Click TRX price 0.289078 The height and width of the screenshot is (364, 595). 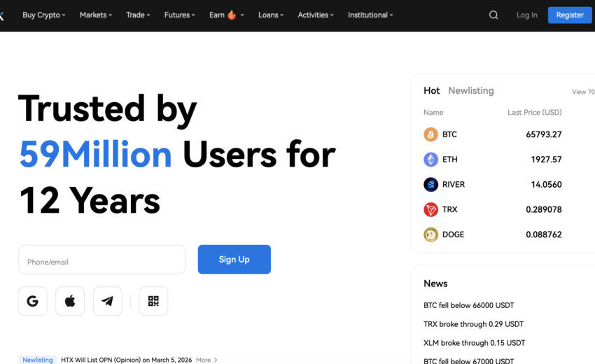pos(544,209)
